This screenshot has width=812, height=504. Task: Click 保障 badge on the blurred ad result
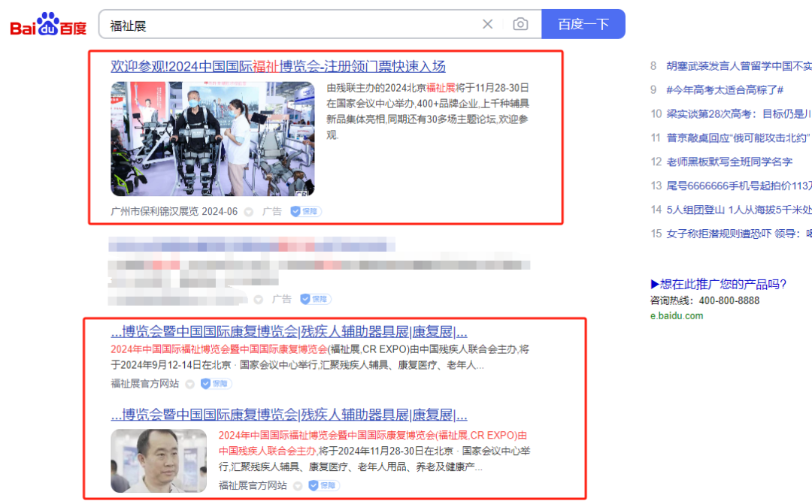[x=316, y=299]
